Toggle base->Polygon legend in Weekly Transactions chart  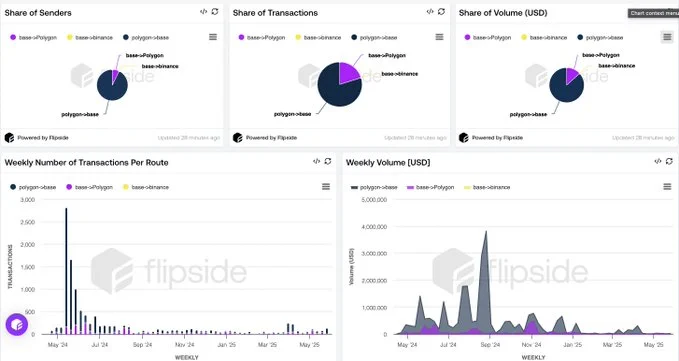click(x=90, y=187)
